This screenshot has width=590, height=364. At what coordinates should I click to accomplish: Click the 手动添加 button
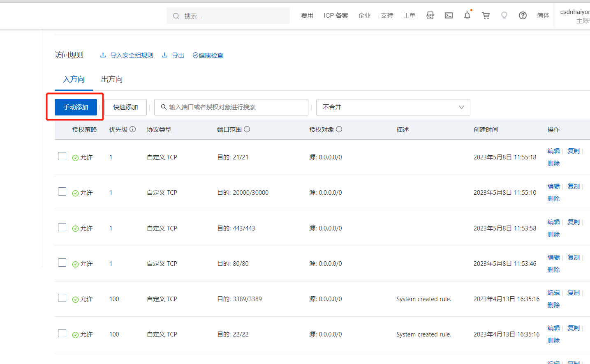pos(76,106)
